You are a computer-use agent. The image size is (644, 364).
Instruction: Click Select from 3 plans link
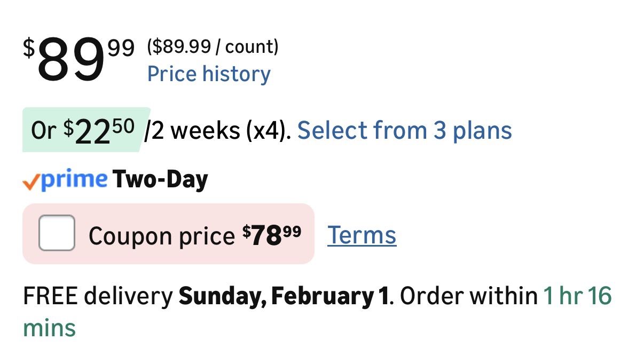[404, 130]
